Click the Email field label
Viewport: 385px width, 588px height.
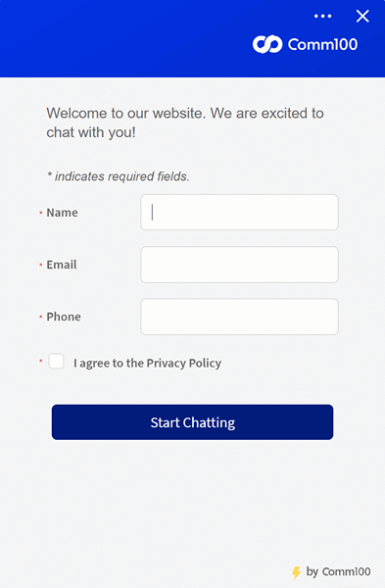click(x=62, y=265)
